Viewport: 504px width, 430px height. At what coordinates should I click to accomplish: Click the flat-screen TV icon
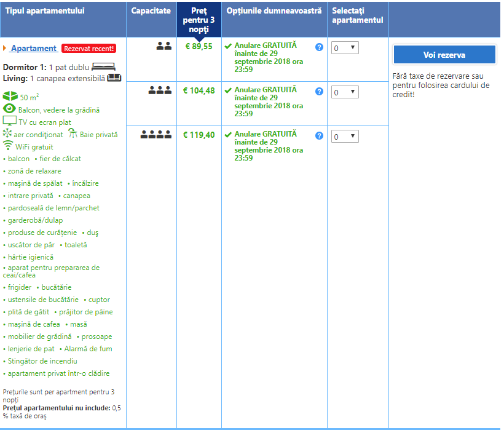point(10,121)
